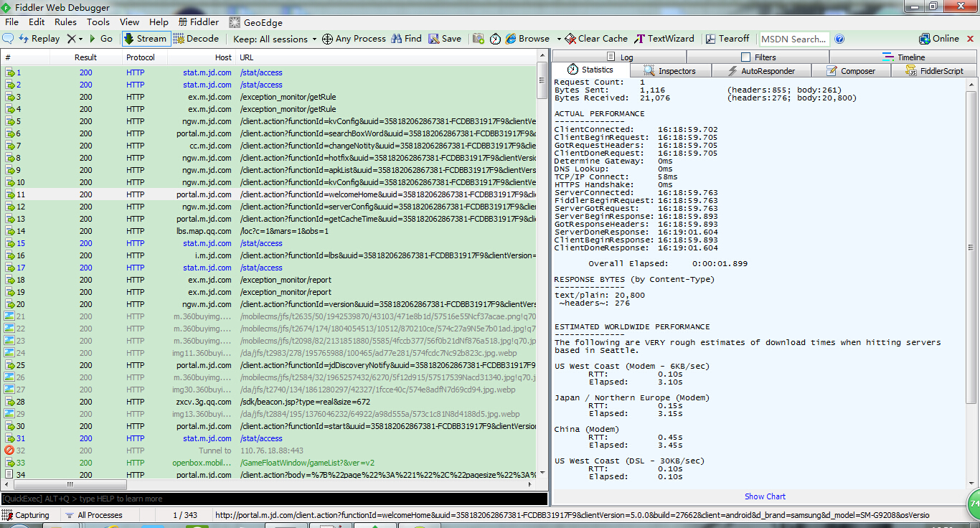Screen dimensions: 980x528
Task: Open the Edit menu
Action: (x=37, y=22)
